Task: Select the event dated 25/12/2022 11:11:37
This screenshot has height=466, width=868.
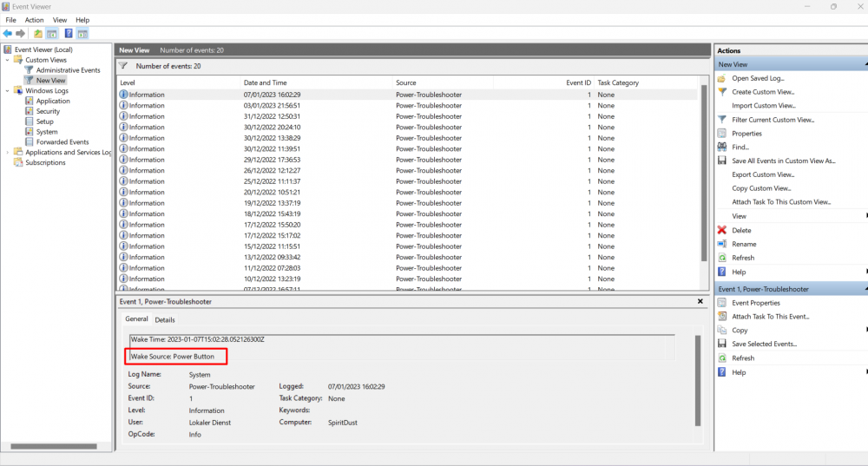Action: click(408, 181)
